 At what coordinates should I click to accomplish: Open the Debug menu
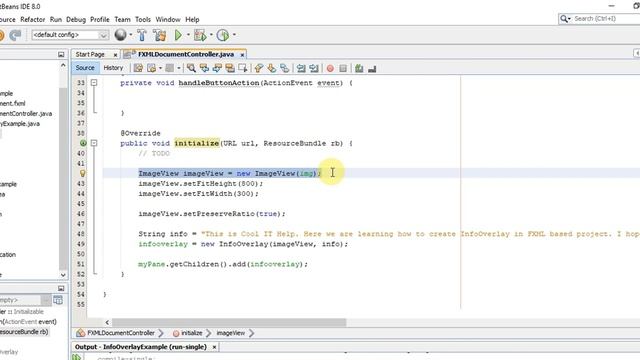pyautogui.click(x=76, y=20)
